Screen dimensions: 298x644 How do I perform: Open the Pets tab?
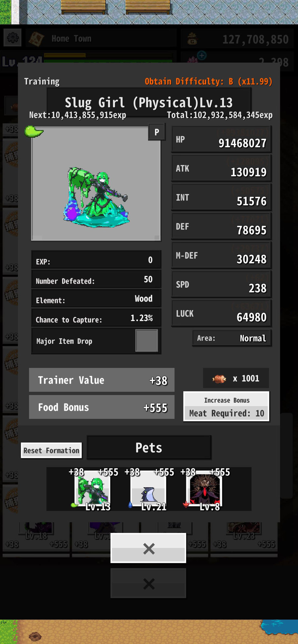tap(149, 448)
